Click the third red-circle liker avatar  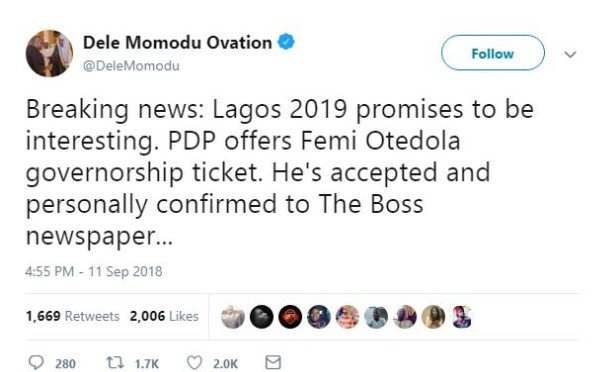[290, 317]
